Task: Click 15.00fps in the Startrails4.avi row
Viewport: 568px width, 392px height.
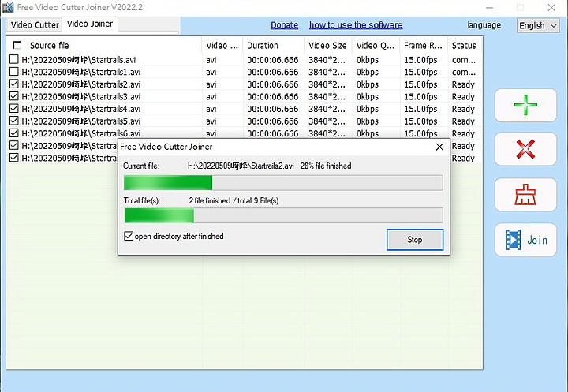Action: [420, 109]
